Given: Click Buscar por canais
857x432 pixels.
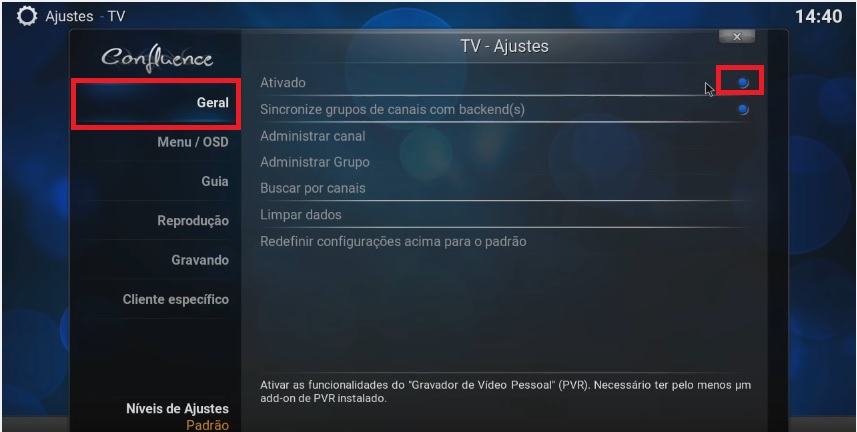Looking at the screenshot, I should pos(505,189).
